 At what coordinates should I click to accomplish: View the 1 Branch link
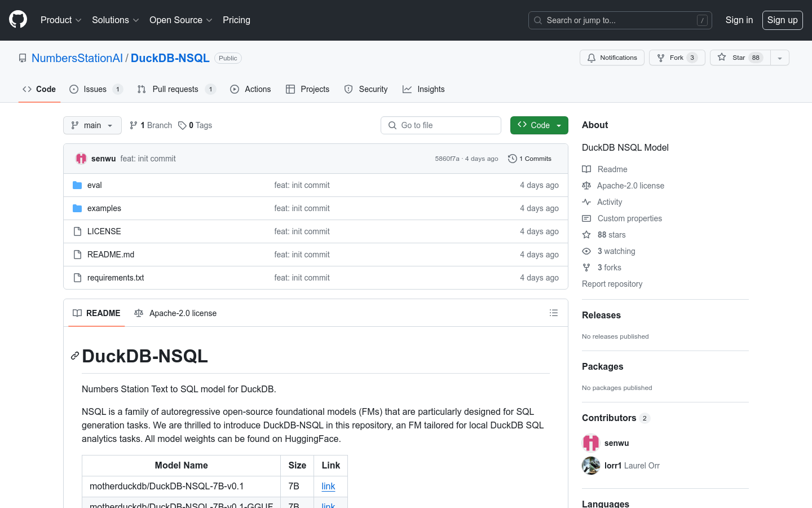151,125
